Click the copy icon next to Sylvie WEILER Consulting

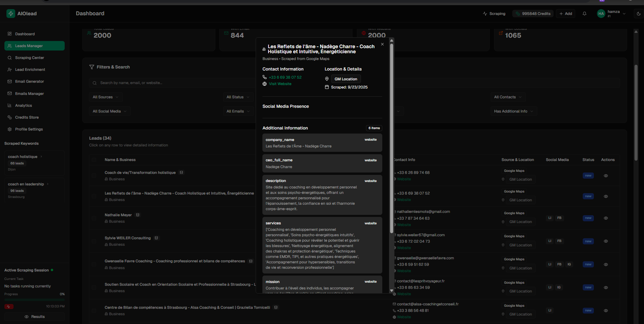[156, 238]
